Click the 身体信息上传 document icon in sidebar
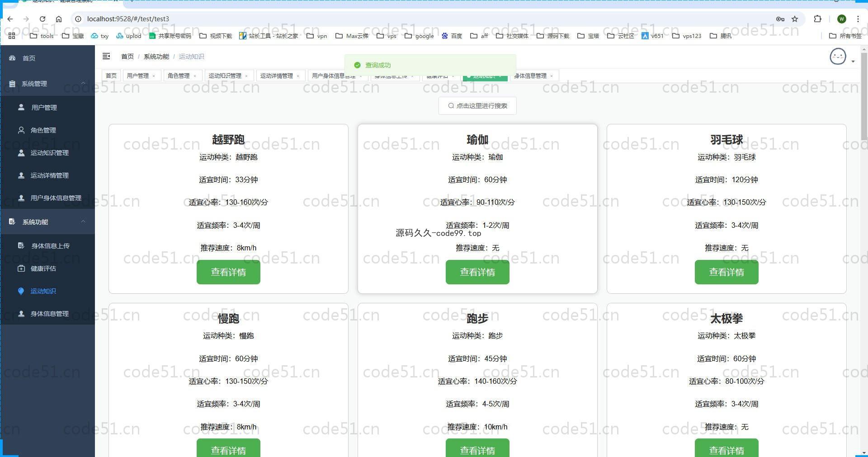868x457 pixels. (x=21, y=245)
